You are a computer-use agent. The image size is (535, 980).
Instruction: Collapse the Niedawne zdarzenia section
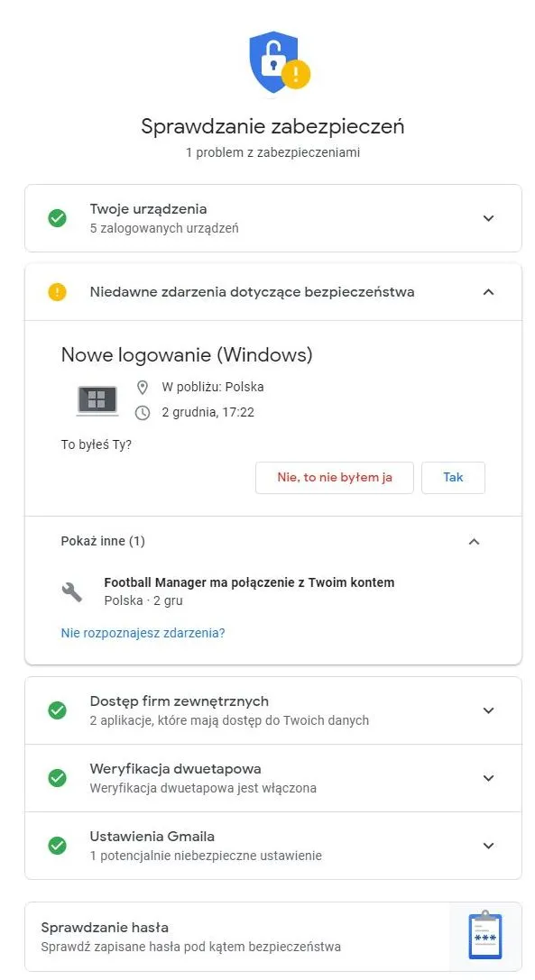point(488,292)
